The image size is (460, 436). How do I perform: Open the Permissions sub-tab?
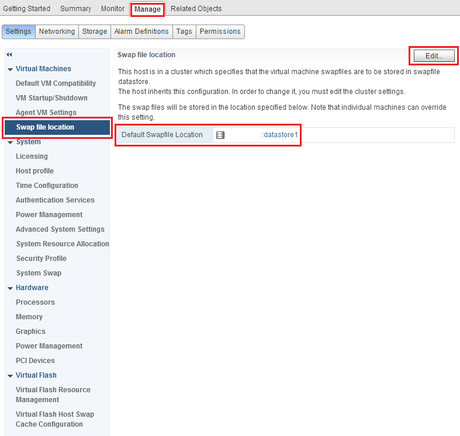pyautogui.click(x=220, y=31)
